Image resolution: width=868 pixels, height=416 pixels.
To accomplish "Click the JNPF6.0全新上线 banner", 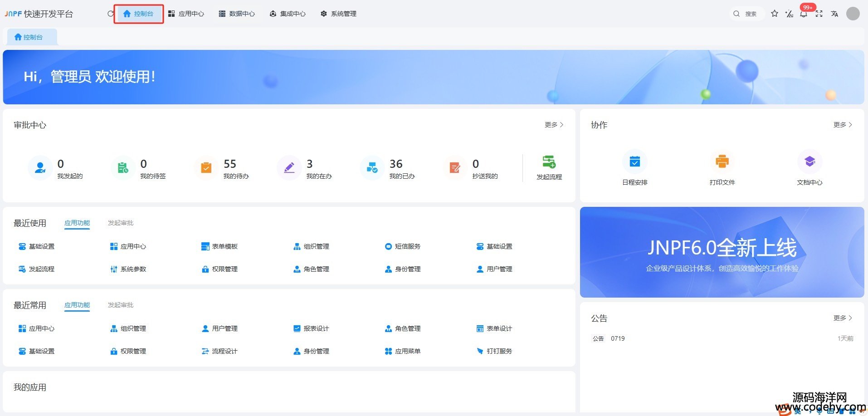I will tap(722, 252).
